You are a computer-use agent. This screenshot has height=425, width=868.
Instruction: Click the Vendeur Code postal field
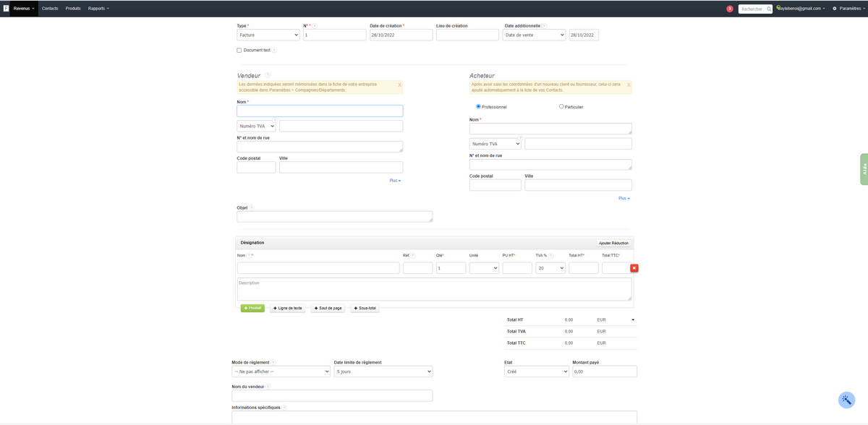pos(256,167)
